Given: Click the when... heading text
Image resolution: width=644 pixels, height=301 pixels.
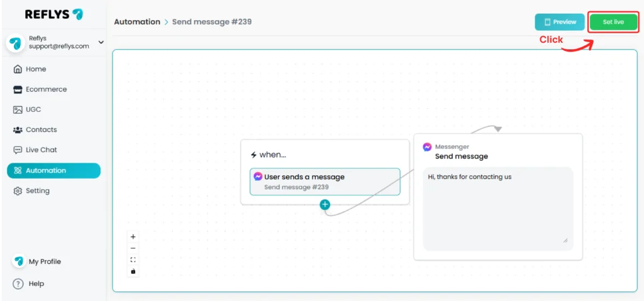Looking at the screenshot, I should tap(273, 155).
